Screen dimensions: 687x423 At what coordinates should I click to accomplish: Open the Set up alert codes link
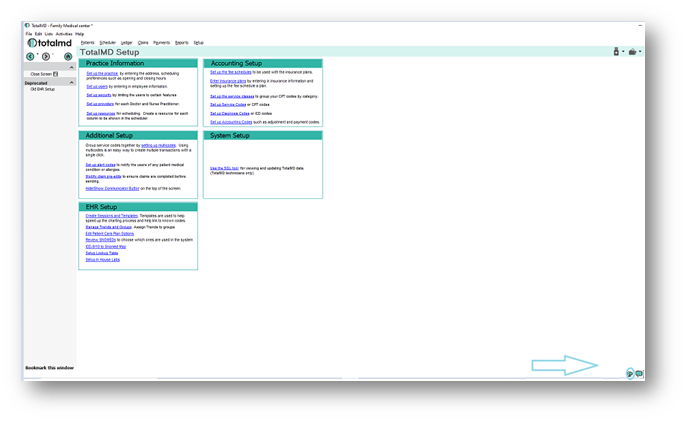coord(100,165)
